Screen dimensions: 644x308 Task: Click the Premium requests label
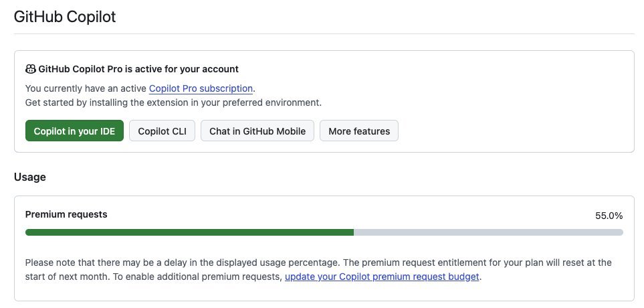[x=66, y=214]
